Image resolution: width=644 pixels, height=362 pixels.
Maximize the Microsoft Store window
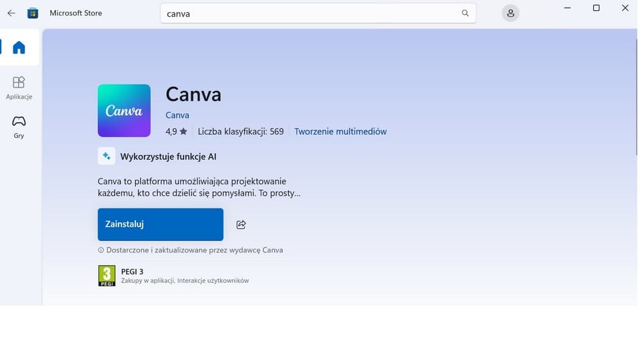click(x=596, y=8)
